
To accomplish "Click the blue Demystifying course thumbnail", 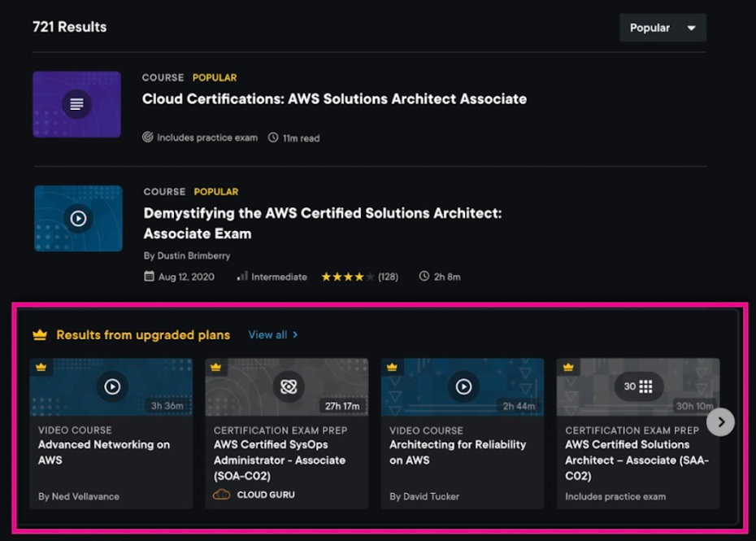I will tap(78, 218).
